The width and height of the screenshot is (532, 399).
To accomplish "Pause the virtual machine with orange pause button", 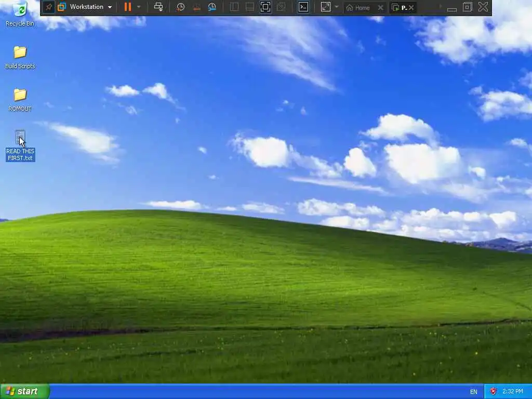I will coord(128,7).
